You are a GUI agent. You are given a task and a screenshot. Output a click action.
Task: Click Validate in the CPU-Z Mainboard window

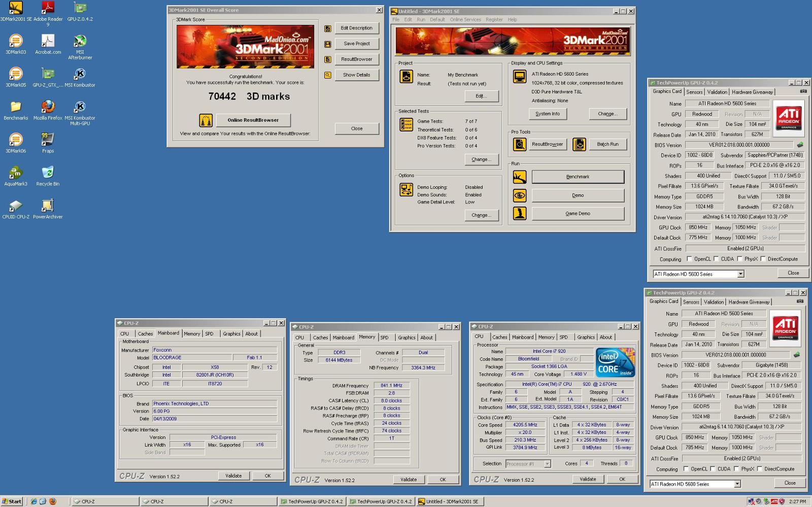pyautogui.click(x=233, y=476)
